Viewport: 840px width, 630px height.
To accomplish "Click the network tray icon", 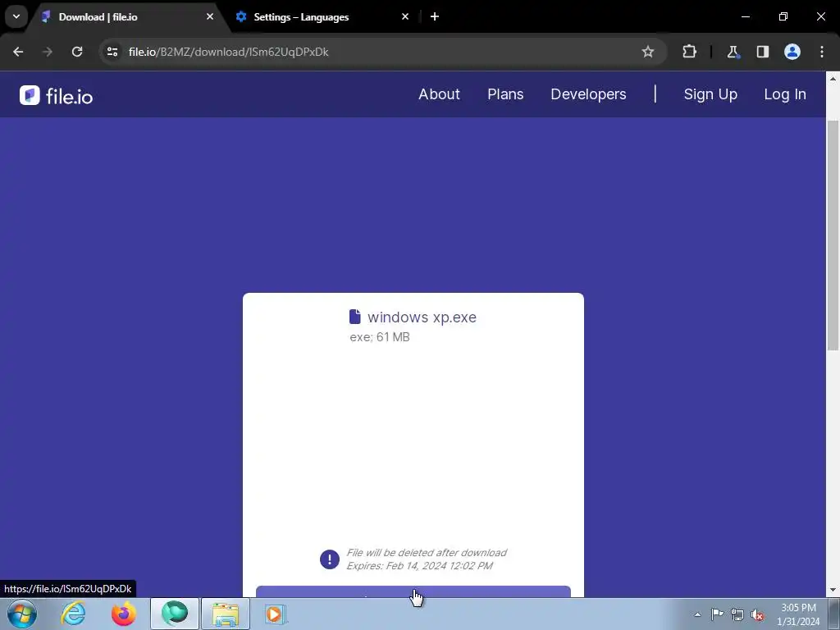I will [737, 614].
